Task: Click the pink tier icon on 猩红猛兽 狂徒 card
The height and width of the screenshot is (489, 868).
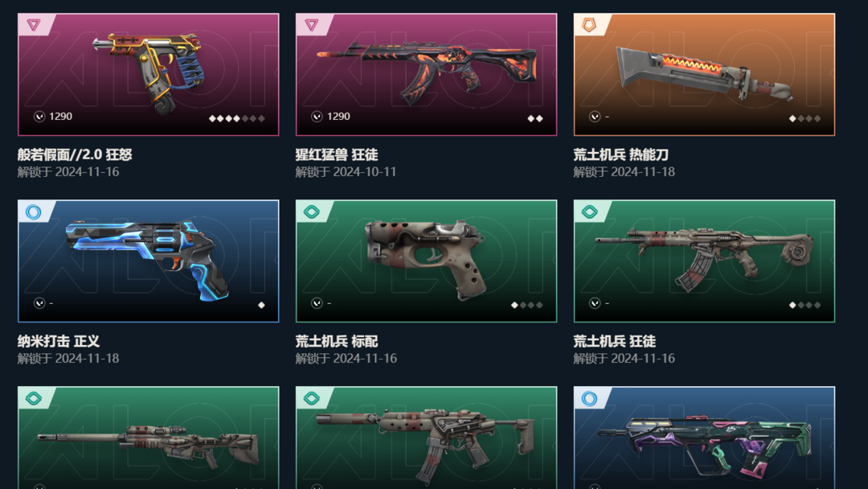Action: point(312,25)
